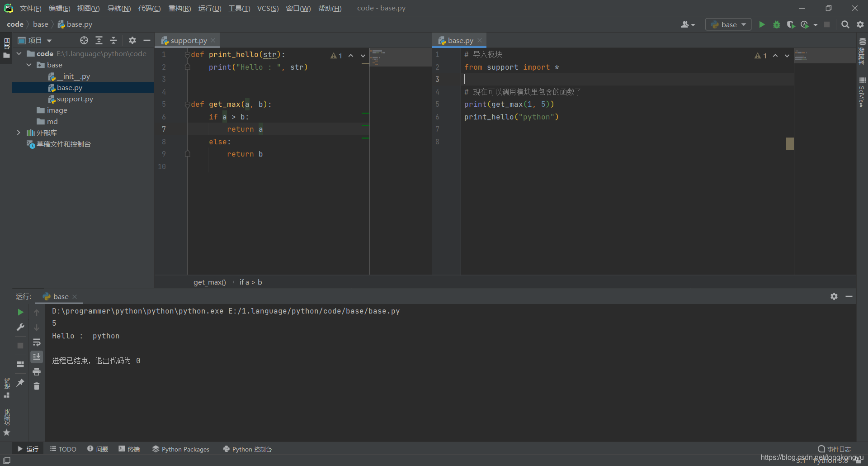Run with coverage icon in toolbar

point(791,24)
